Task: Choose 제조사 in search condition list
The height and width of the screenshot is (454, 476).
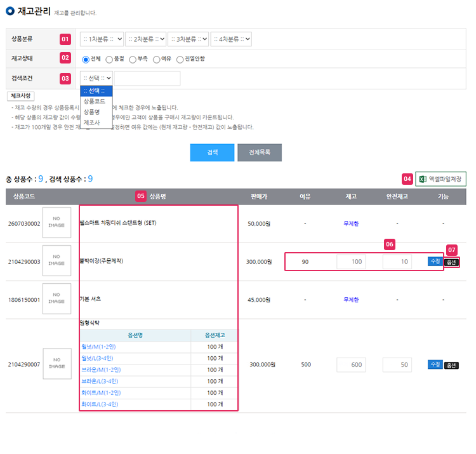Action: tap(96, 123)
